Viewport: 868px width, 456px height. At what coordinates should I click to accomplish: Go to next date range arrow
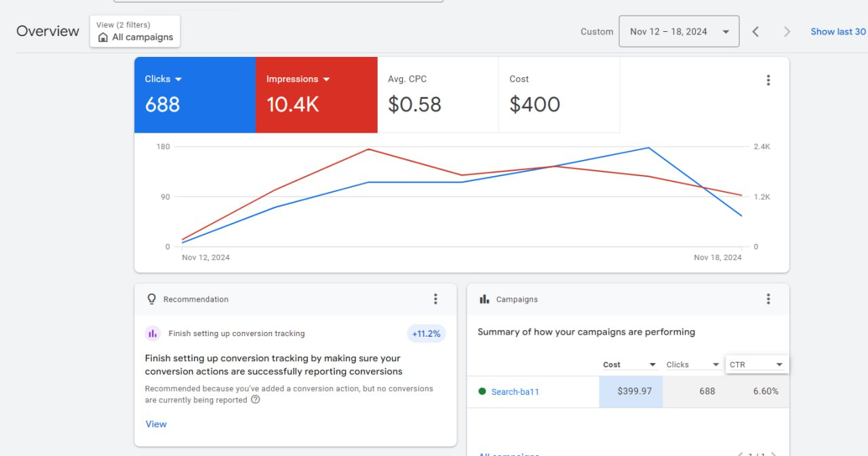pyautogui.click(x=787, y=31)
